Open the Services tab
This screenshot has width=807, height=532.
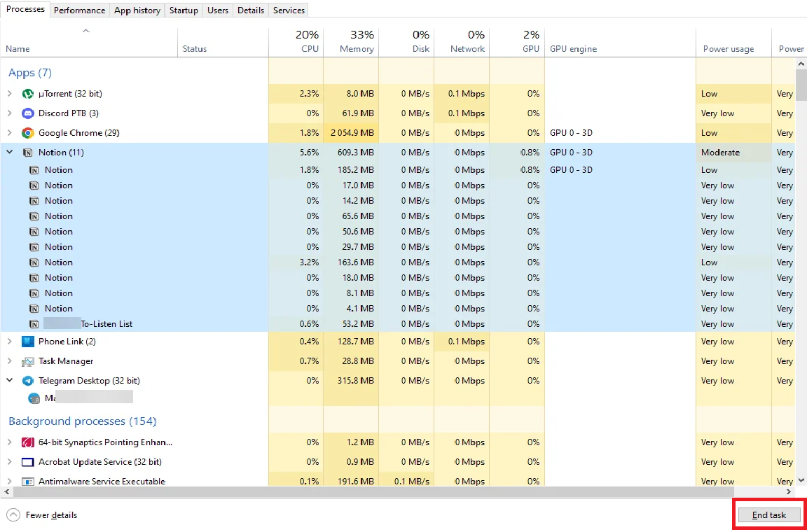tap(289, 10)
